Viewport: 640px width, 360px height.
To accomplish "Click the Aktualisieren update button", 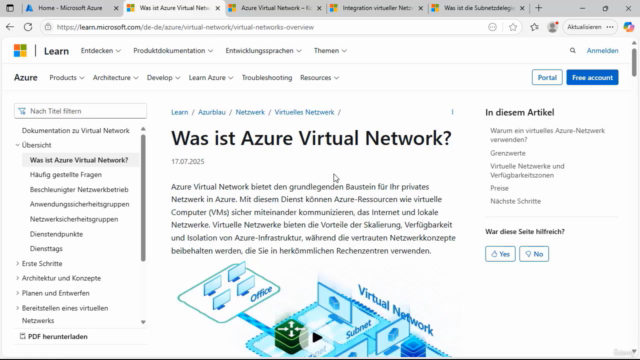I will click(584, 27).
